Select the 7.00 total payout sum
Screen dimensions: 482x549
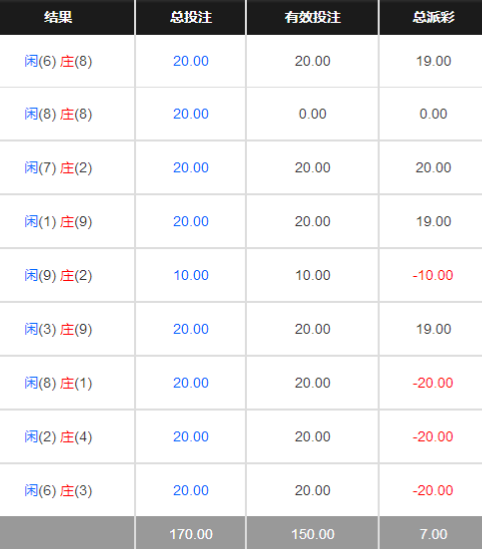click(433, 534)
